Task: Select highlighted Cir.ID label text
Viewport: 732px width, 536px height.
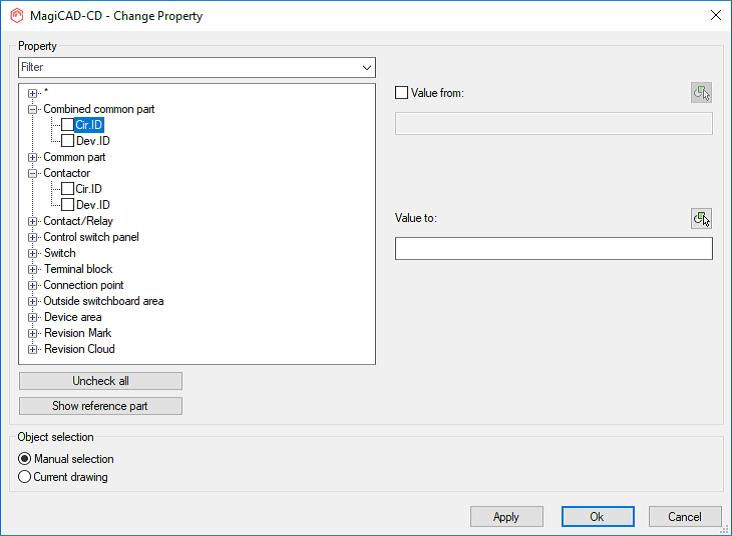Action: click(x=89, y=125)
